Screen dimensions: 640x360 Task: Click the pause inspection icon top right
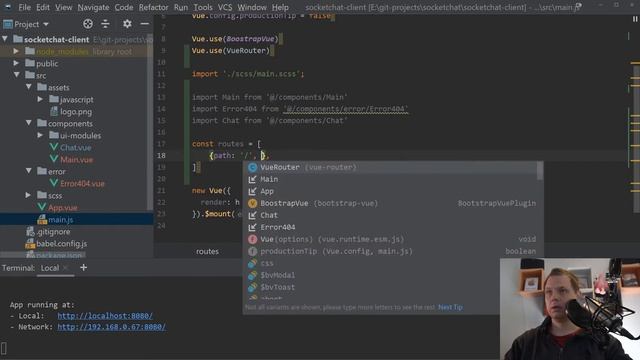pyautogui.click(x=635, y=19)
